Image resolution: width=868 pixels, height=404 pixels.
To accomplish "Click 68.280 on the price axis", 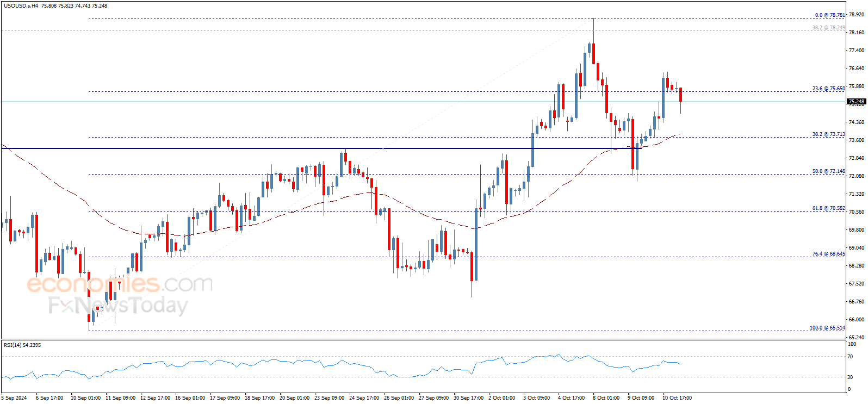I will (857, 266).
